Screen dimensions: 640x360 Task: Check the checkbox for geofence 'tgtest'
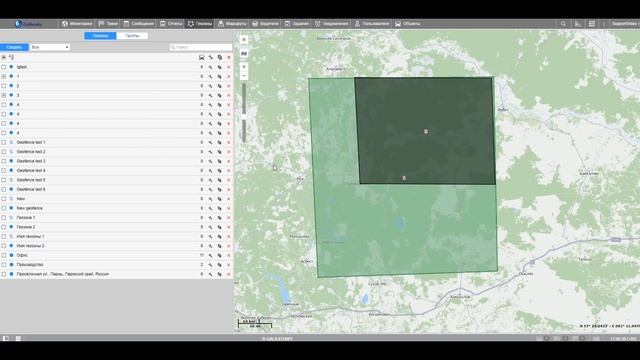[4, 67]
